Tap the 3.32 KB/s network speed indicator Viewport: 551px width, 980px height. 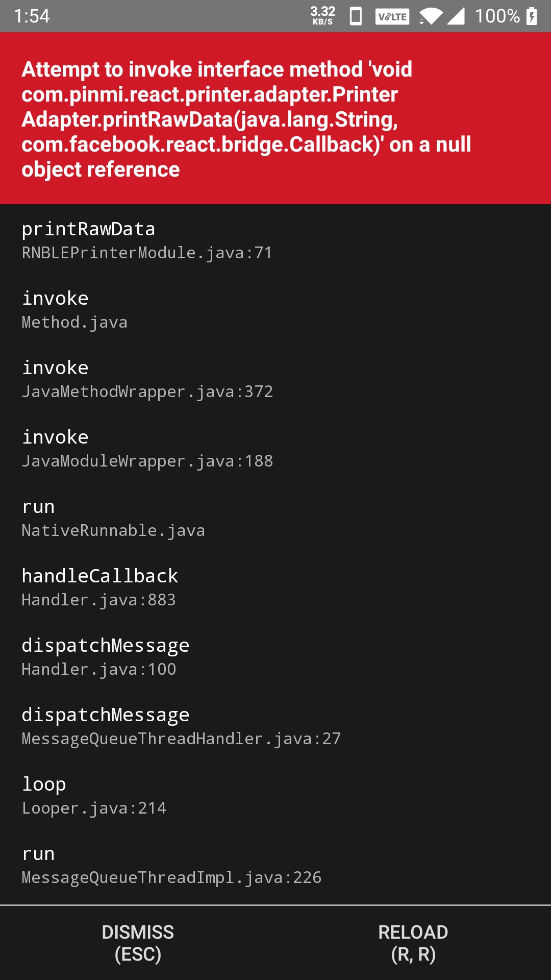coord(321,14)
